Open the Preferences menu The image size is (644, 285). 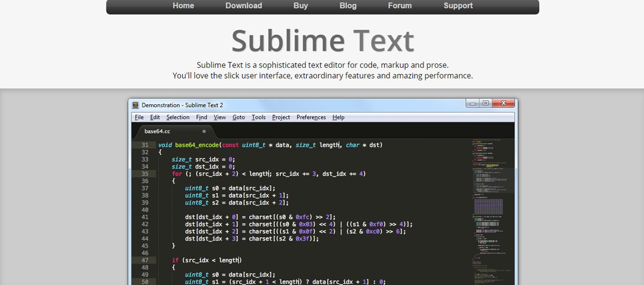coord(311,117)
